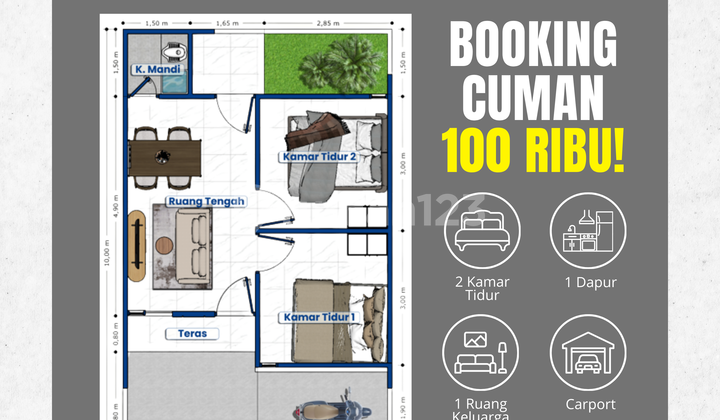This screenshot has height=420, width=720.
Task: Click the '10,00 m' vertical dimension
Action: (x=107, y=252)
